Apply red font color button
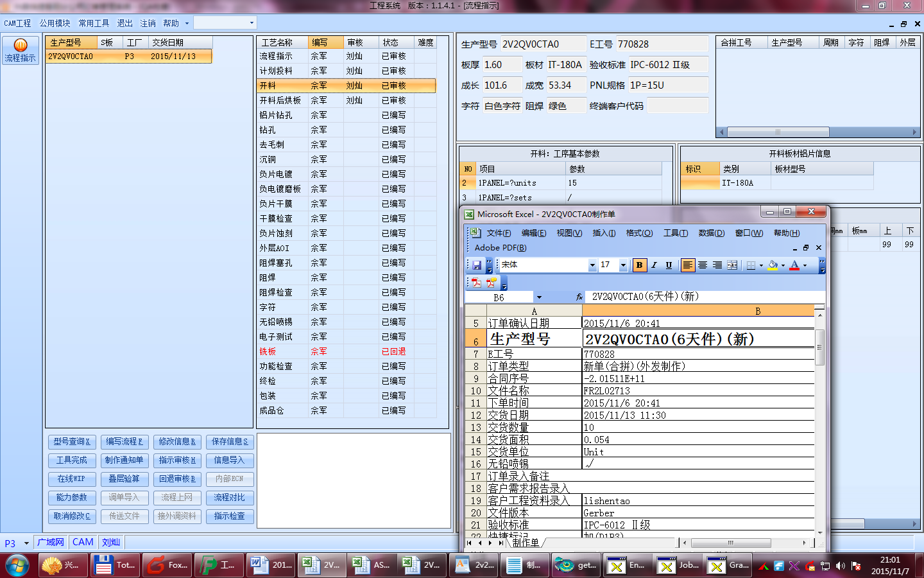This screenshot has width=924, height=578. click(x=794, y=265)
